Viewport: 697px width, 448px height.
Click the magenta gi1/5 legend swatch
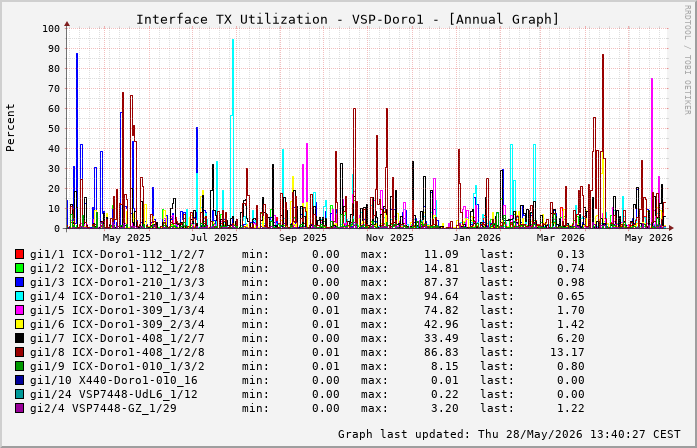(x=19, y=310)
